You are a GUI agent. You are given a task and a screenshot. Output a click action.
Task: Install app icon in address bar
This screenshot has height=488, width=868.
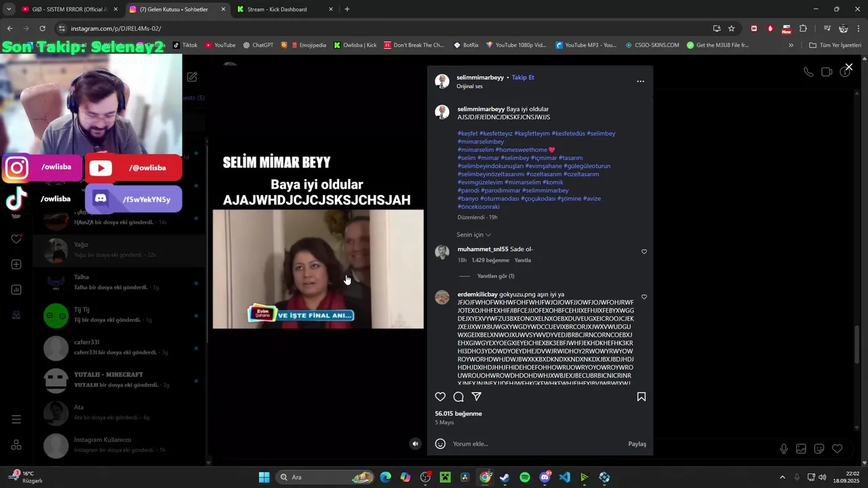pos(717,28)
